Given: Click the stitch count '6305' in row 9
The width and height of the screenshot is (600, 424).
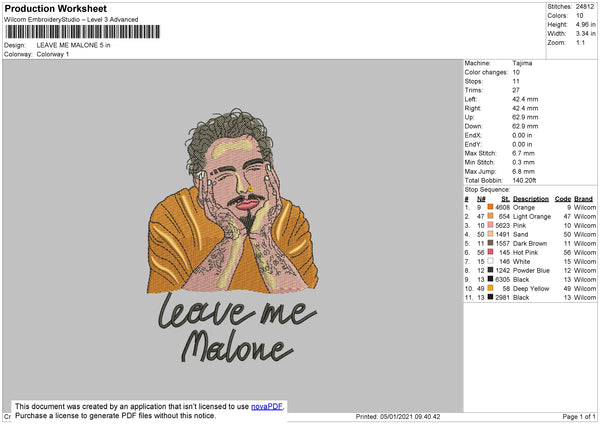Looking at the screenshot, I should click(502, 279).
